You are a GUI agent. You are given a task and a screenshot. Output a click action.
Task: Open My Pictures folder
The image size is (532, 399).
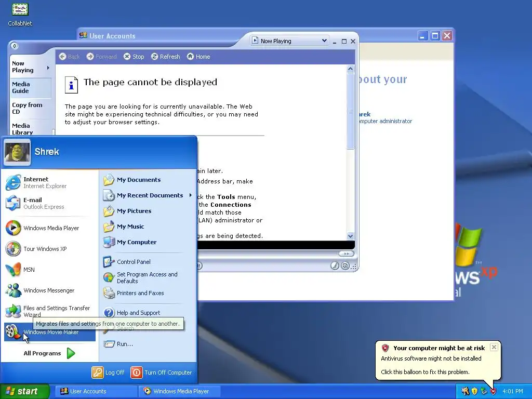147,211
